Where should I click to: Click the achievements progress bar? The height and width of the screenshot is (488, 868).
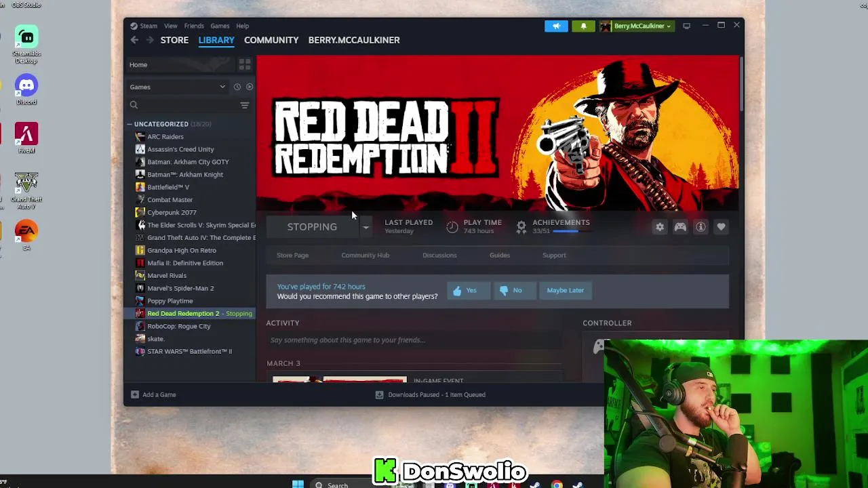[x=571, y=231]
